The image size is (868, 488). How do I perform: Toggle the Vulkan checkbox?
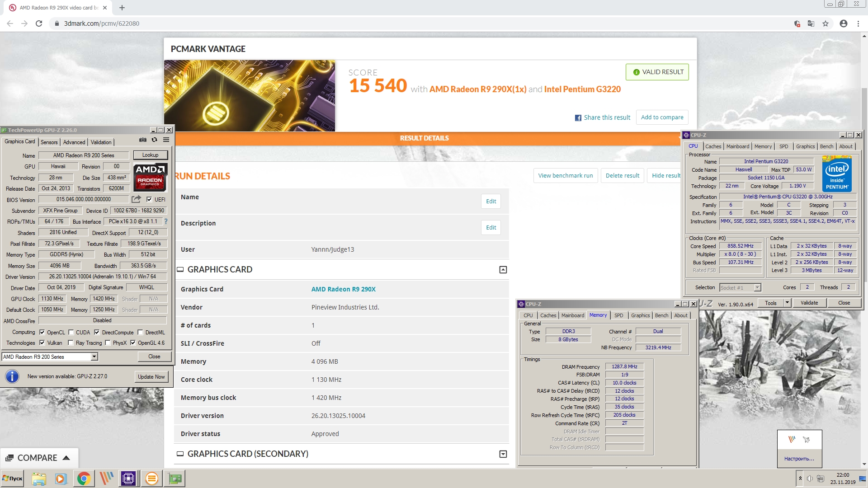tap(42, 343)
